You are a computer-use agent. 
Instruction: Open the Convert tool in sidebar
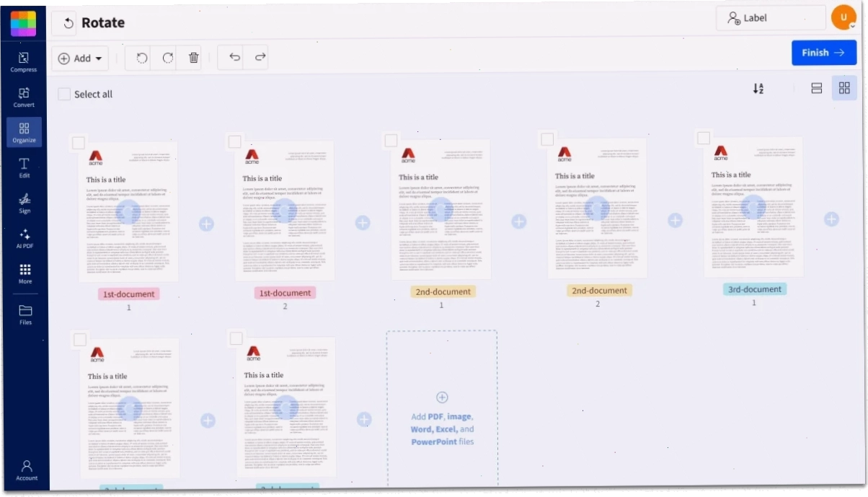point(24,97)
